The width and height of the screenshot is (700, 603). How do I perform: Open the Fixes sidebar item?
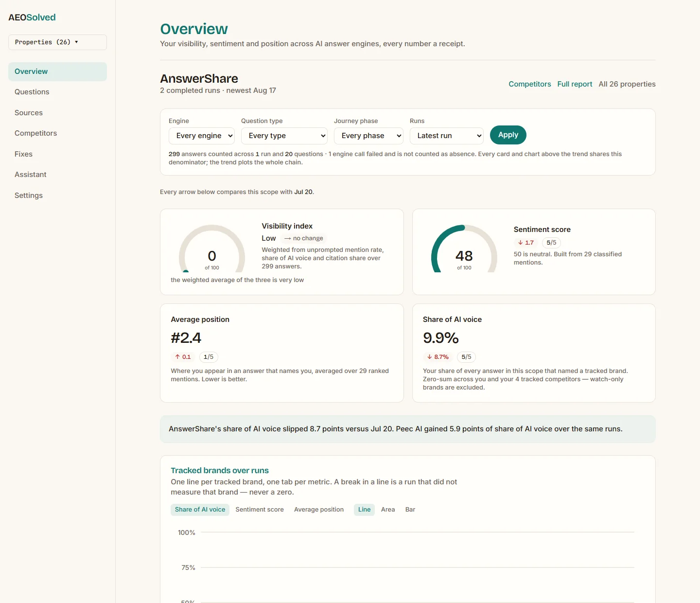click(57, 154)
